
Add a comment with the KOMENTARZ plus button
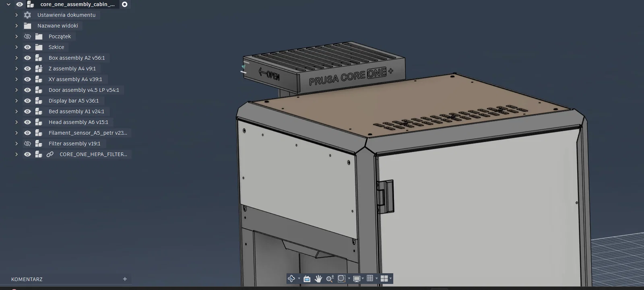pos(125,279)
